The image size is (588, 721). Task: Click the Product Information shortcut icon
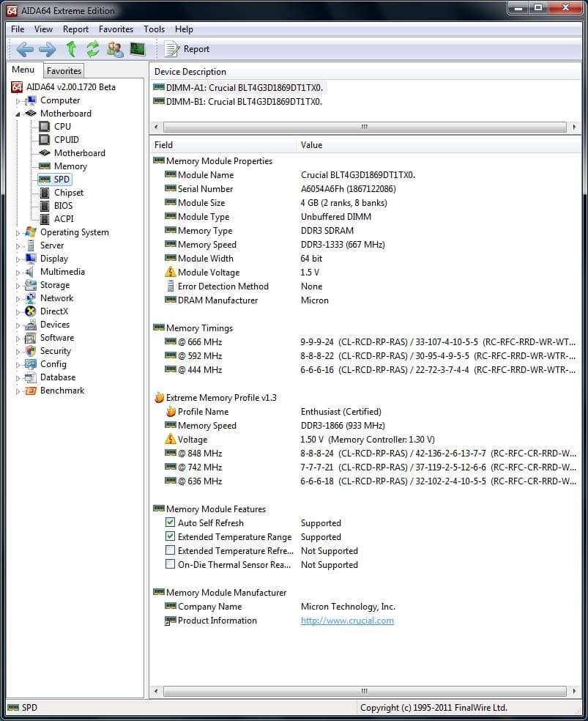[171, 621]
